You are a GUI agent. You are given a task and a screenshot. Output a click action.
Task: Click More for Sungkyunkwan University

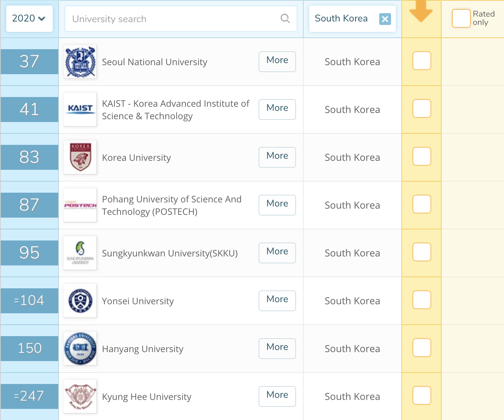tap(277, 253)
